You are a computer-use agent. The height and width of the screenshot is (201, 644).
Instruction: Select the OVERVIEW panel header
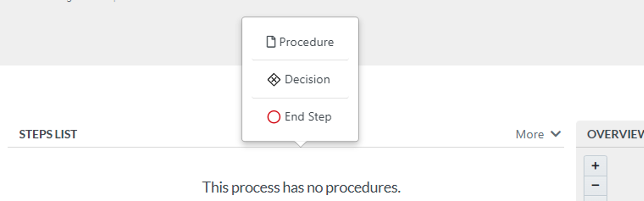pos(614,134)
